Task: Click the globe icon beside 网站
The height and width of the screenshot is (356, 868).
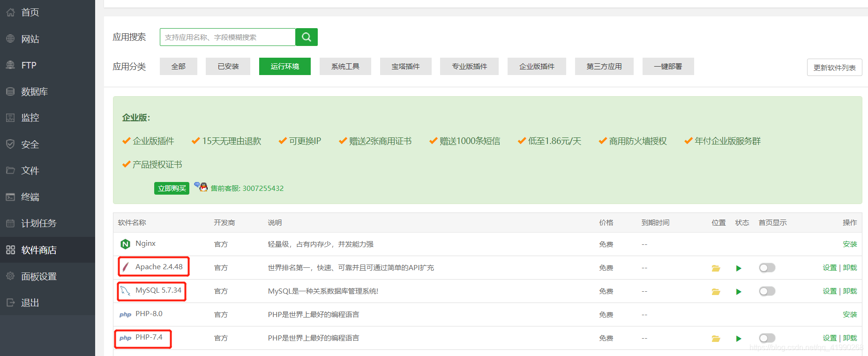Action: 10,39
